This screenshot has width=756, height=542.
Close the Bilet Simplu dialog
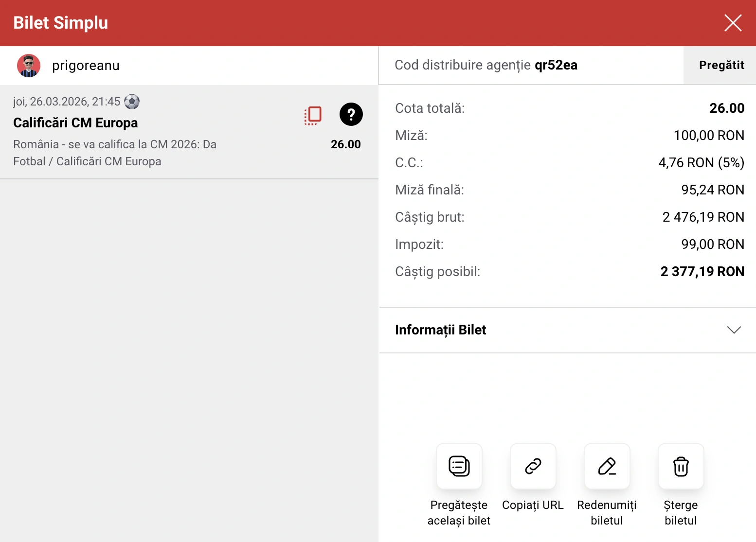[x=733, y=23]
